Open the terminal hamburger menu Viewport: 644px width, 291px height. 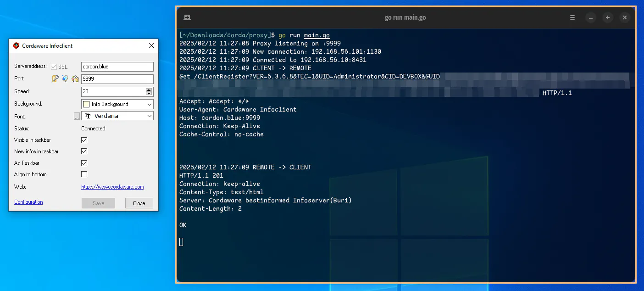click(x=572, y=18)
